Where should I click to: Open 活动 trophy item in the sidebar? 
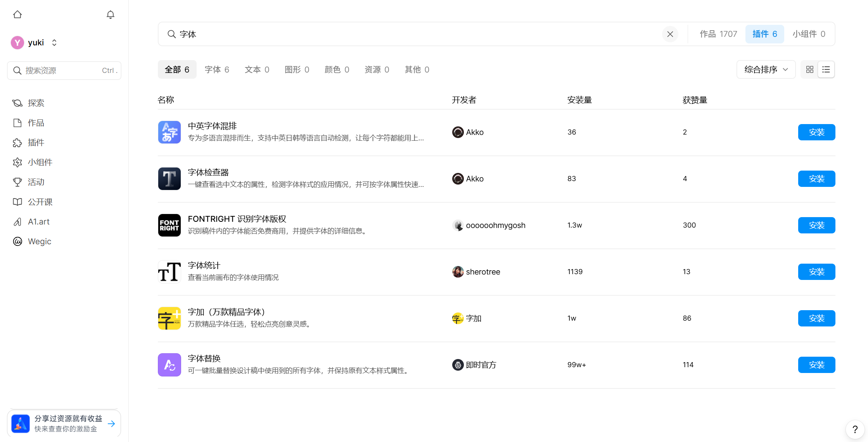pyautogui.click(x=36, y=182)
